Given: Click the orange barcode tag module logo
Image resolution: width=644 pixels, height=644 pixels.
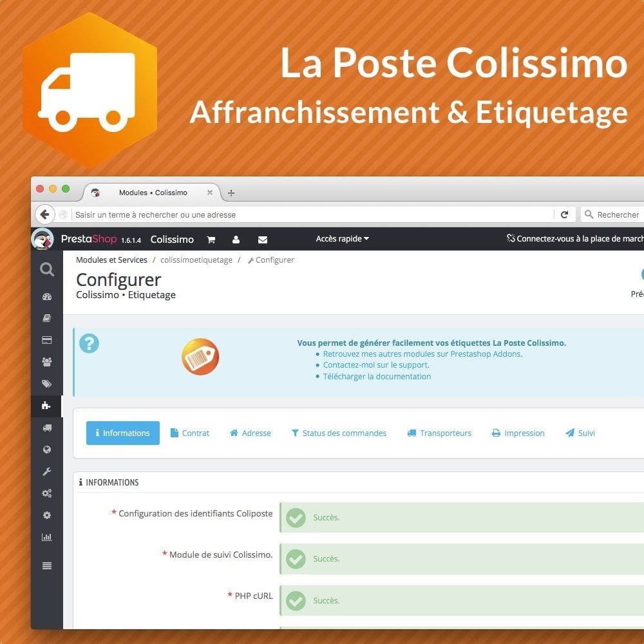Looking at the screenshot, I should pos(200,357).
